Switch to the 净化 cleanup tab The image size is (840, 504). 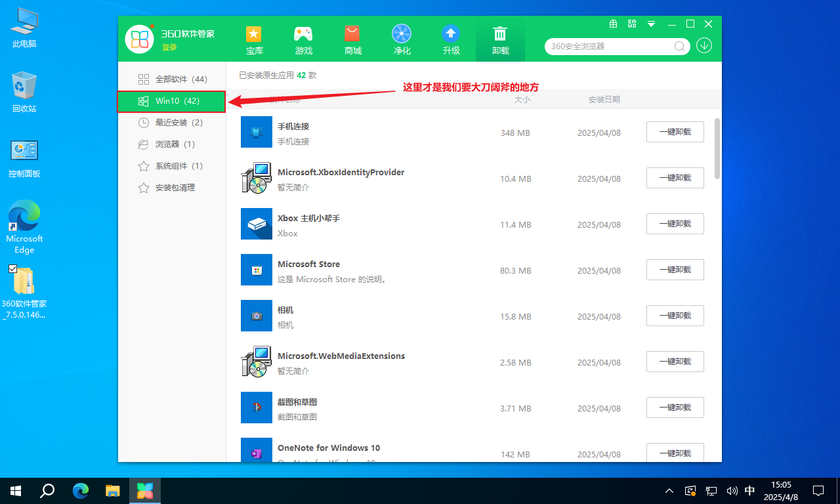[x=402, y=40]
